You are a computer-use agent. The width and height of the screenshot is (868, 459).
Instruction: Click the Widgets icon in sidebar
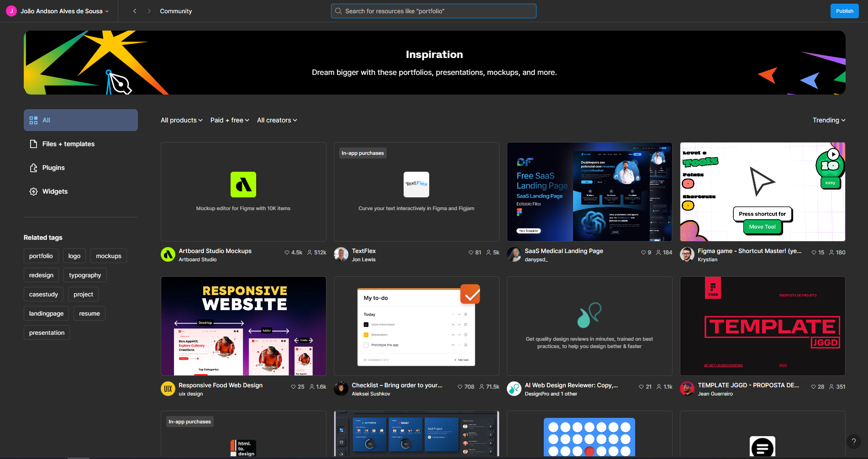[33, 191]
